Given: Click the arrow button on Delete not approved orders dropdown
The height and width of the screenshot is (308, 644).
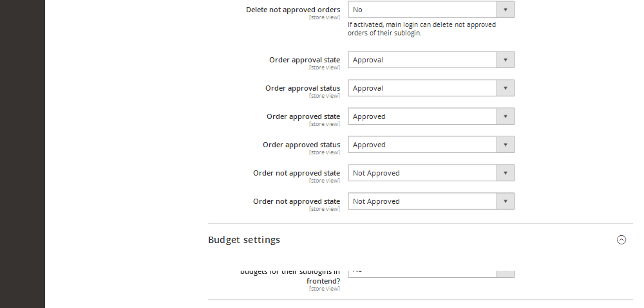Looking at the screenshot, I should 506,10.
